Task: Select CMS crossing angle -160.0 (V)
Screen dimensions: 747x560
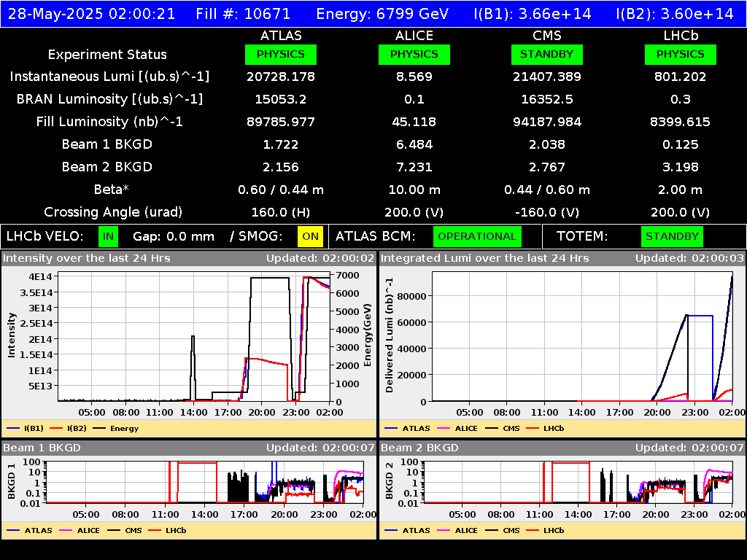Action: [547, 212]
